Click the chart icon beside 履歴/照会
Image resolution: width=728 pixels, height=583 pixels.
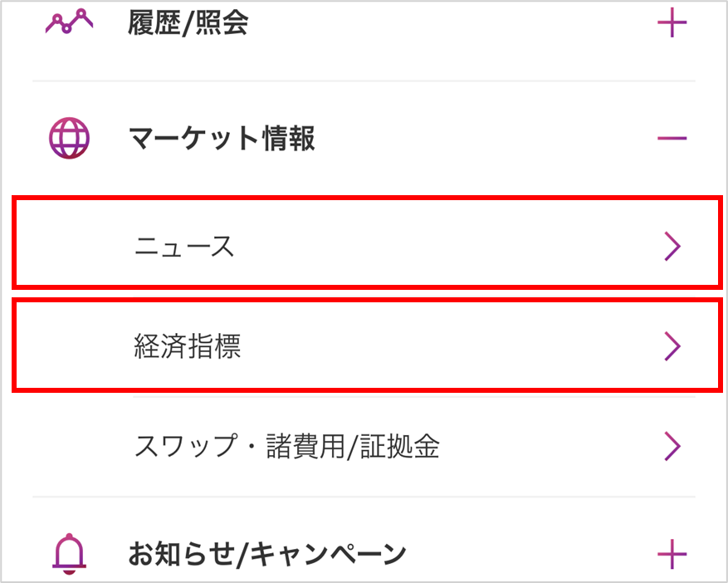coord(69,23)
